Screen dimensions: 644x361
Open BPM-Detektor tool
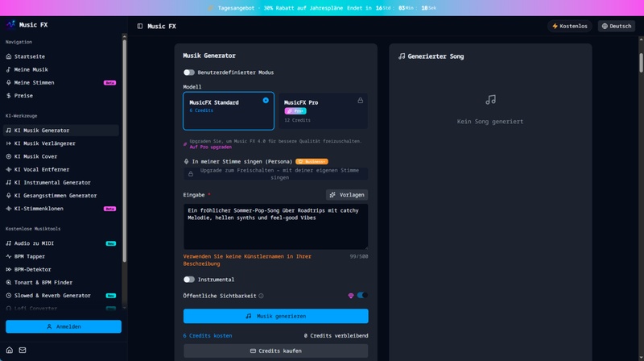(61, 269)
